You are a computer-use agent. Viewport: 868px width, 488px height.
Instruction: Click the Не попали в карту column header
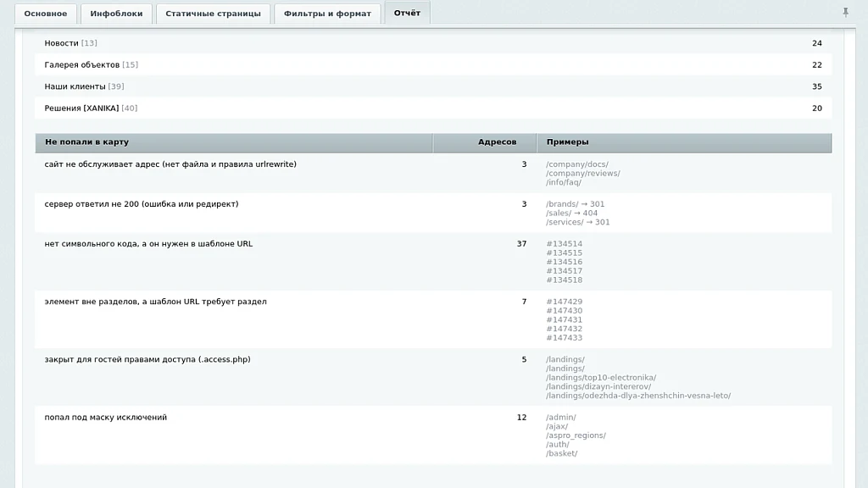click(234, 142)
